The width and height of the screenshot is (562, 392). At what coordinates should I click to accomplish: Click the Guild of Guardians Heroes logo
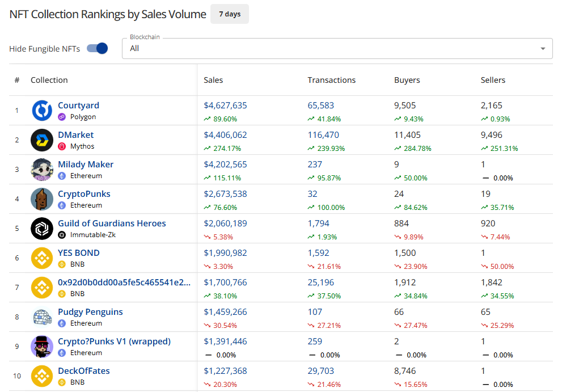click(42, 229)
